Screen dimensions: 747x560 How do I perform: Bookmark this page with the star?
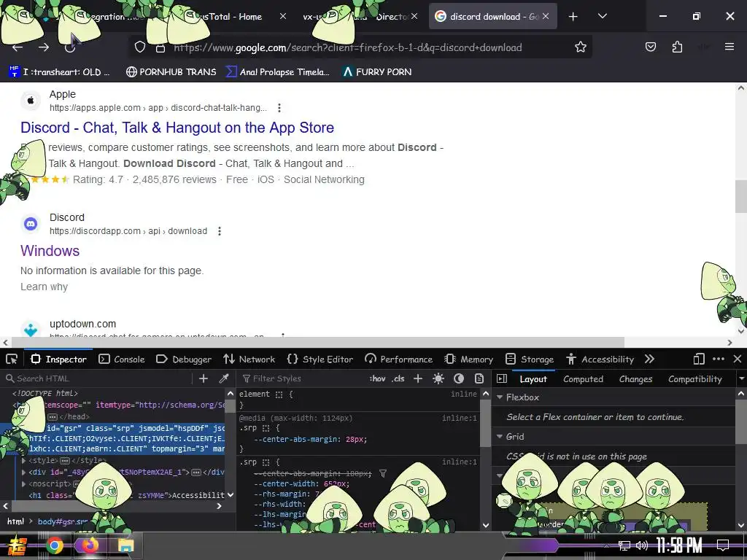pyautogui.click(x=580, y=47)
